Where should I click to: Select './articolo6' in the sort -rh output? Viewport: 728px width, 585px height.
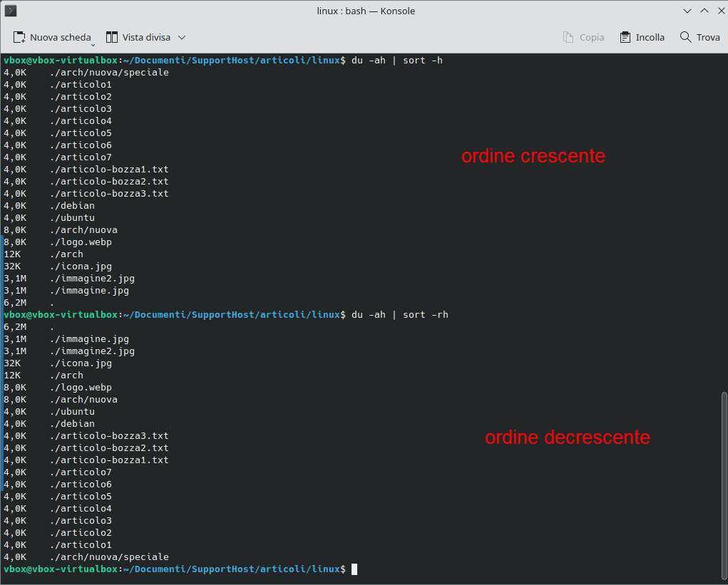click(x=81, y=485)
